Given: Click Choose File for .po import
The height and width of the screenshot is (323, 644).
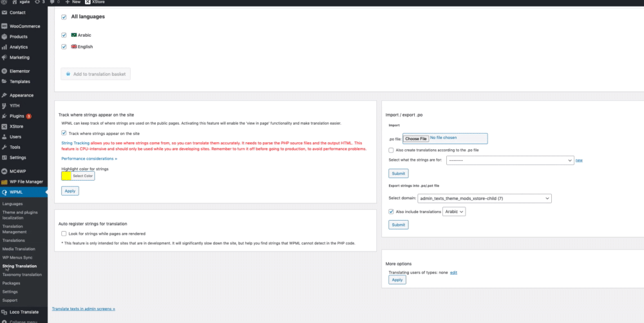Looking at the screenshot, I should [415, 139].
